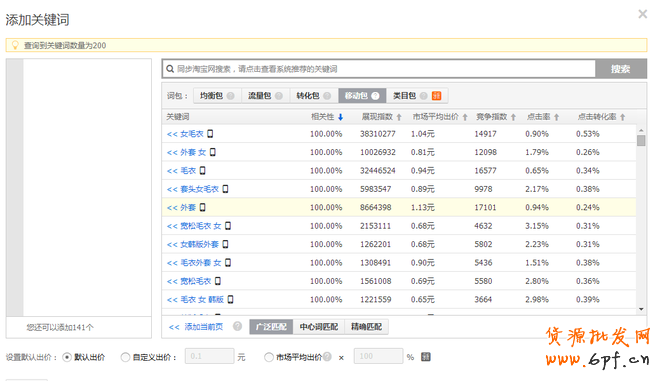
Task: Click the mobile icon beside 女毛衣
Action: (x=210, y=133)
